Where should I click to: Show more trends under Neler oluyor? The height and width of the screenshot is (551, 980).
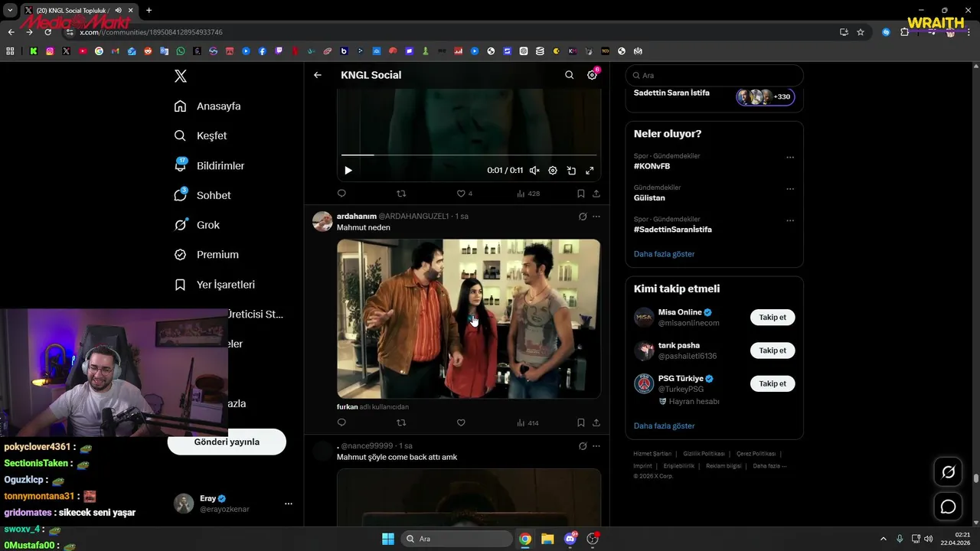[x=664, y=253]
